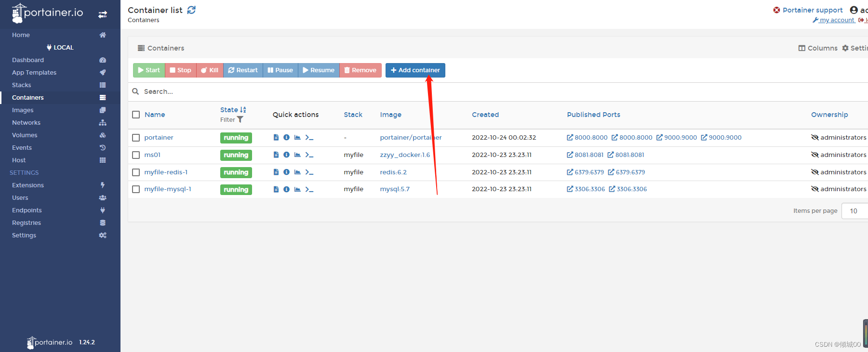Image resolution: width=868 pixels, height=352 pixels.
Task: Check the myfile-mysql-1 container checkbox
Action: point(136,189)
